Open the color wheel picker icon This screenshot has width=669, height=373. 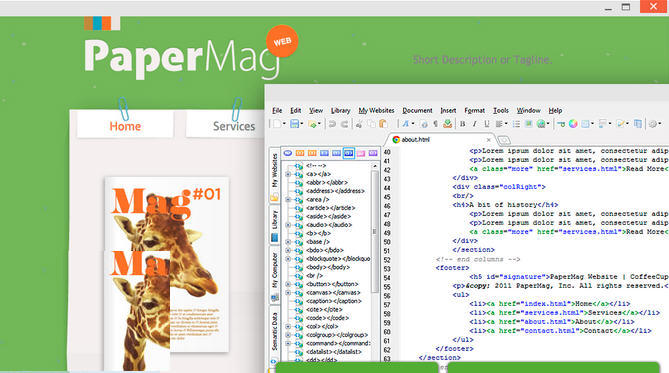pos(573,124)
